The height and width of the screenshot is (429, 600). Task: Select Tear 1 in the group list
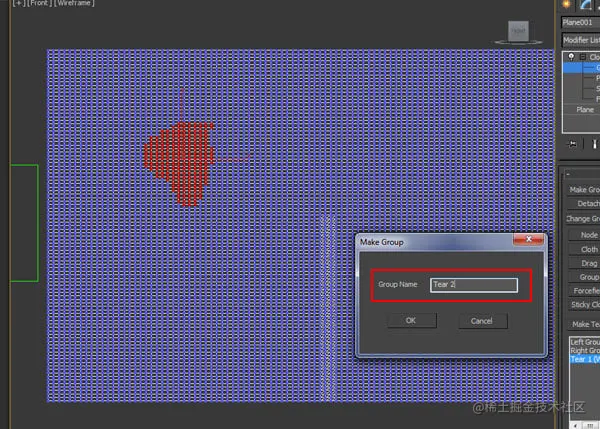585,359
